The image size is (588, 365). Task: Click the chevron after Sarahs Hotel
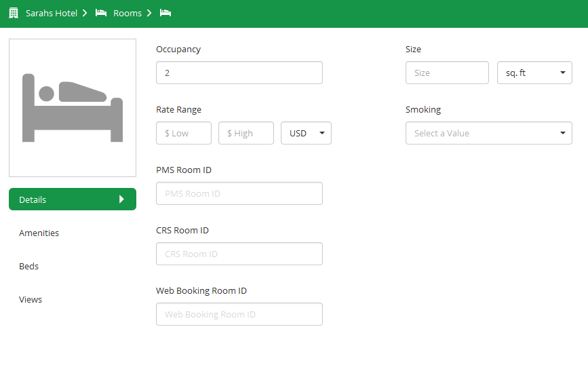pos(85,13)
